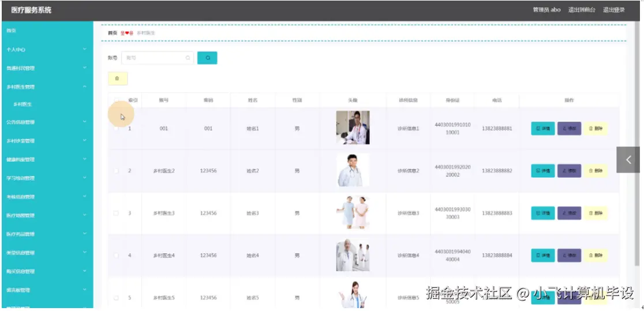View 详情 for row 姓名1
644x311 pixels.
(x=542, y=129)
